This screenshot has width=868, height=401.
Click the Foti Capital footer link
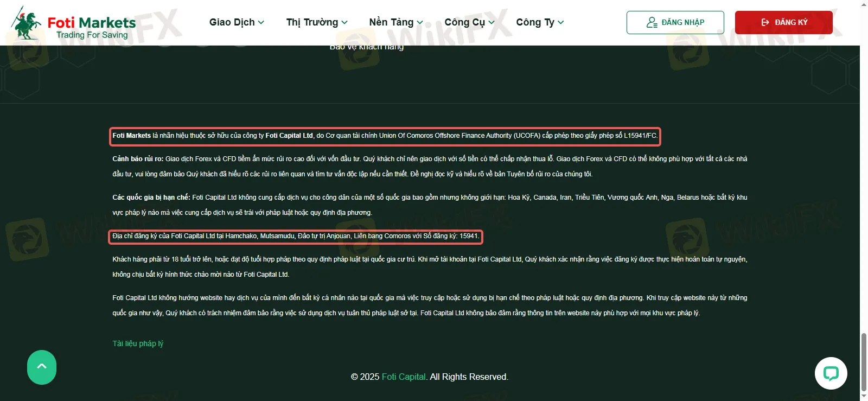click(404, 377)
